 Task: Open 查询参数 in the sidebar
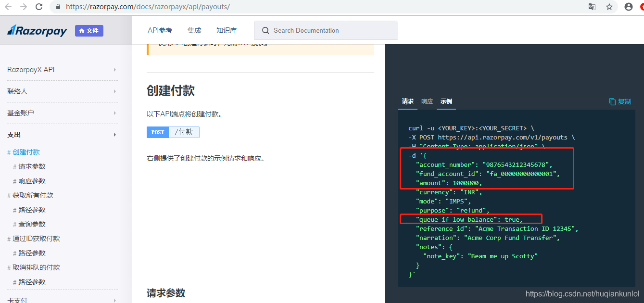coord(32,224)
